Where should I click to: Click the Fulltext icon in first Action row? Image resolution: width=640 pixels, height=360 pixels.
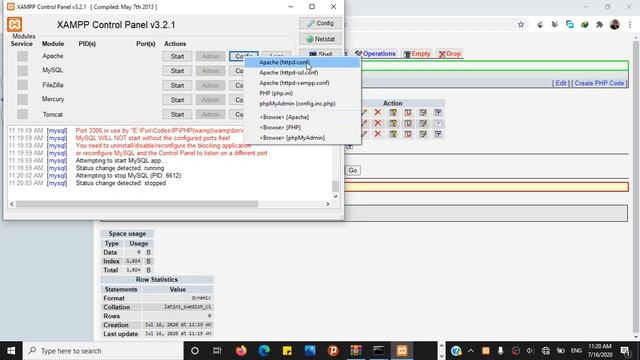coord(438,112)
